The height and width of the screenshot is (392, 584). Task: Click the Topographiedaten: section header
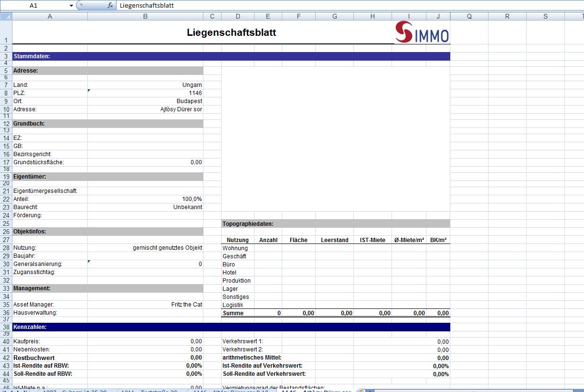pyautogui.click(x=336, y=223)
